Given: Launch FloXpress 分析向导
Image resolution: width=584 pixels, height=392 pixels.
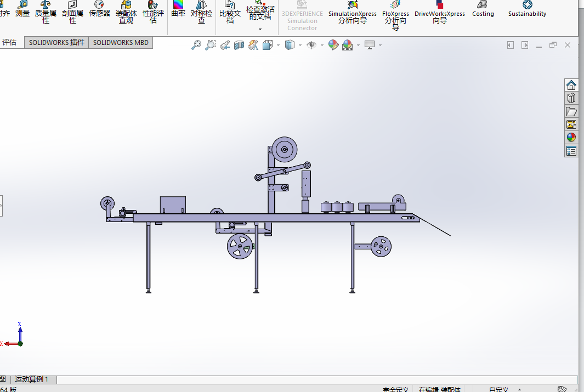Looking at the screenshot, I should [x=395, y=16].
